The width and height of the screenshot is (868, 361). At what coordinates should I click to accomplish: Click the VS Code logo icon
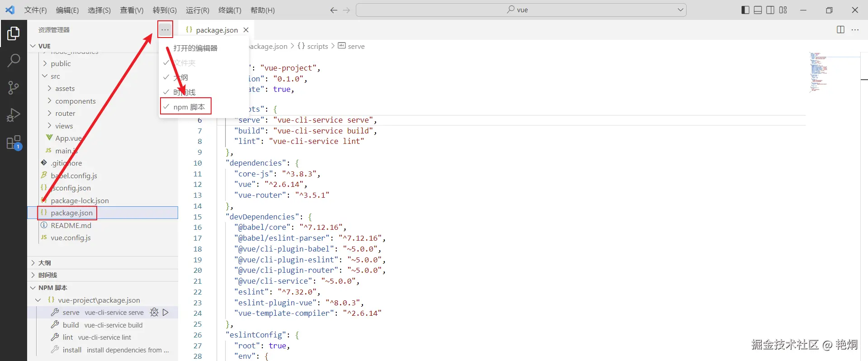pyautogui.click(x=10, y=10)
